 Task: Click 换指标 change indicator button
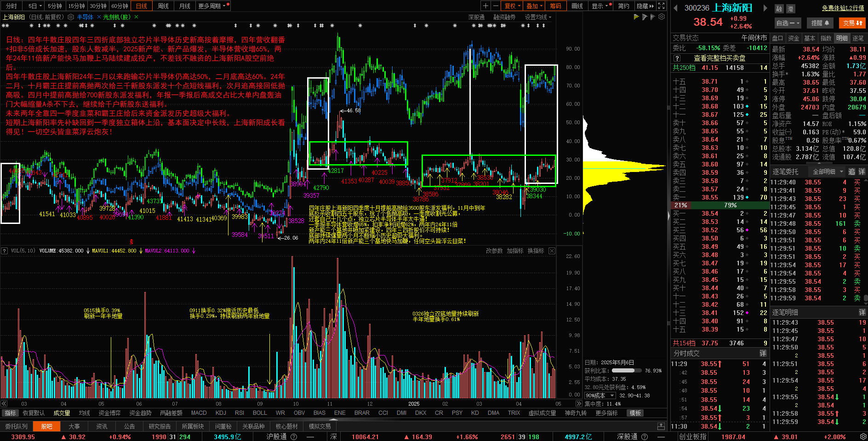(536, 251)
